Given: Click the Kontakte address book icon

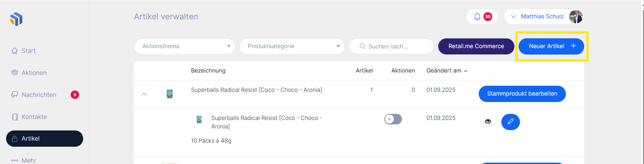Looking at the screenshot, I should pos(15,117).
